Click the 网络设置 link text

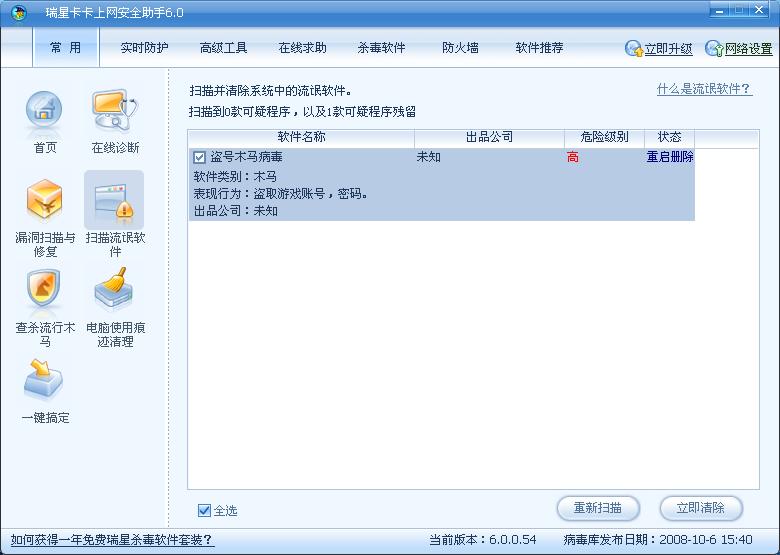click(749, 49)
